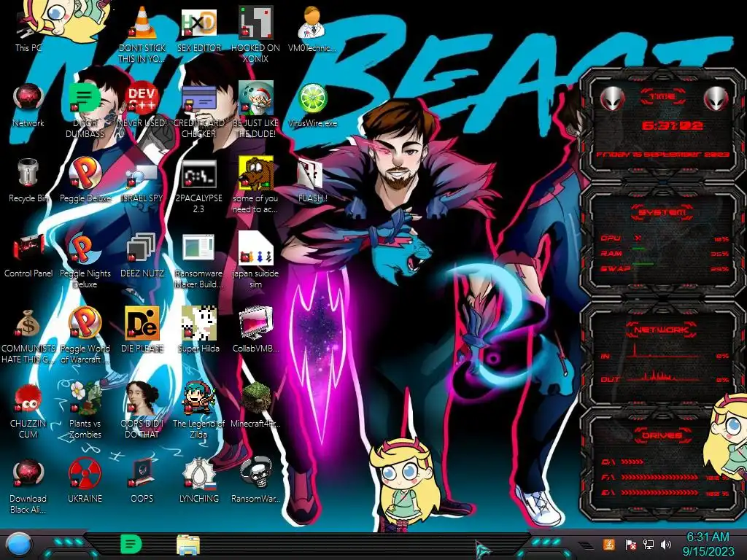Open the Santa icon labeled BE JUST LIKE THE DUDE!
Screen dimensions: 747x560
pyautogui.click(x=255, y=109)
